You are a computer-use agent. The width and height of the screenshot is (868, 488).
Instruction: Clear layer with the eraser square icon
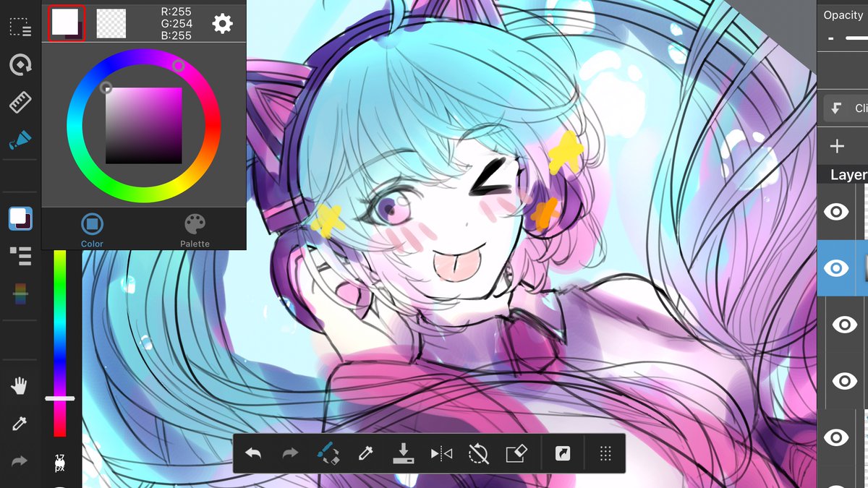516,453
